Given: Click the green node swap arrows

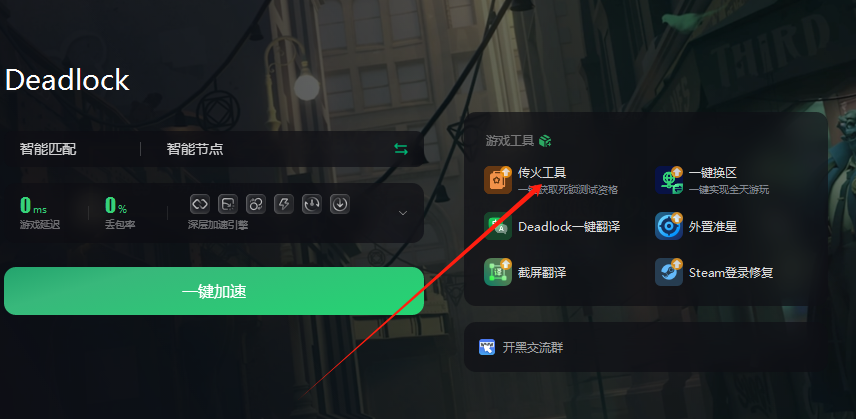Looking at the screenshot, I should [x=401, y=149].
